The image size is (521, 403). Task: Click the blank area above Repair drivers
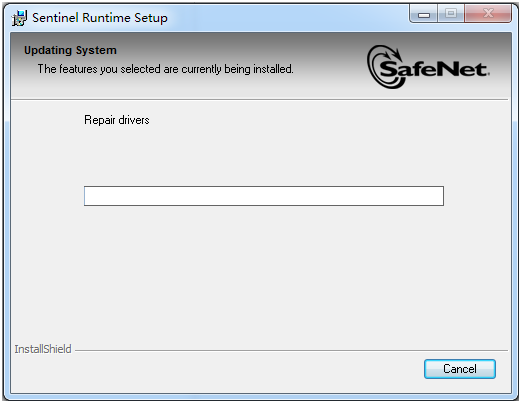click(260, 107)
